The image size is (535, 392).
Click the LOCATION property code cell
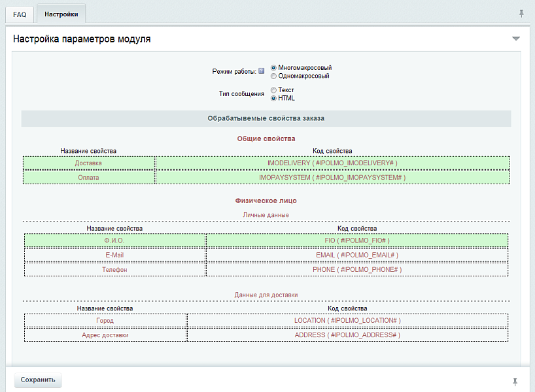click(347, 320)
